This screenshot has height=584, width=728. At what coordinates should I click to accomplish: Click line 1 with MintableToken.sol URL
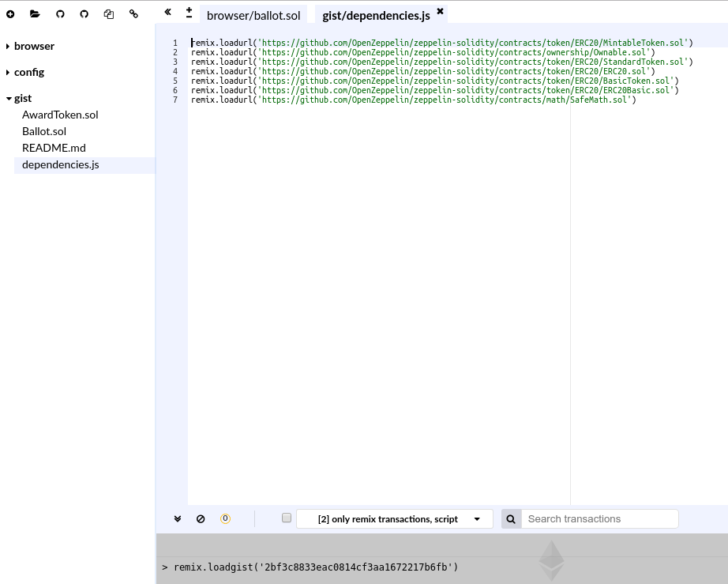pyautogui.click(x=441, y=43)
